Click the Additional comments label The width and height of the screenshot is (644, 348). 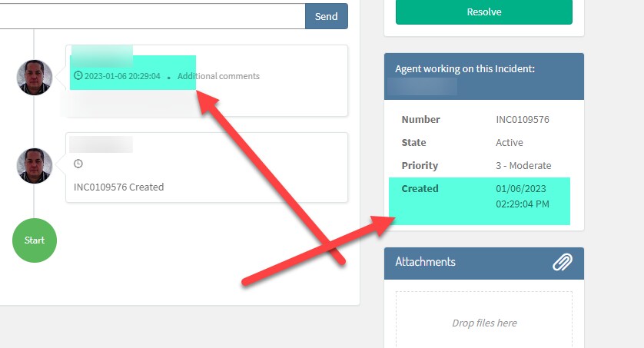[x=218, y=76]
